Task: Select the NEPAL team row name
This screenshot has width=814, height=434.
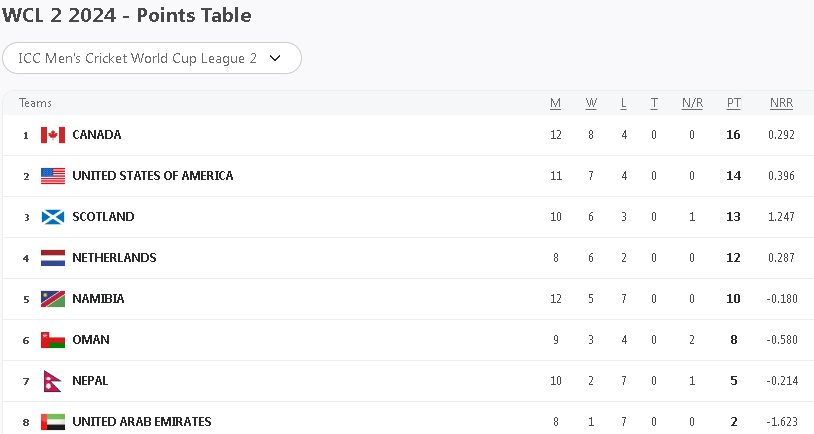Action: tap(90, 381)
